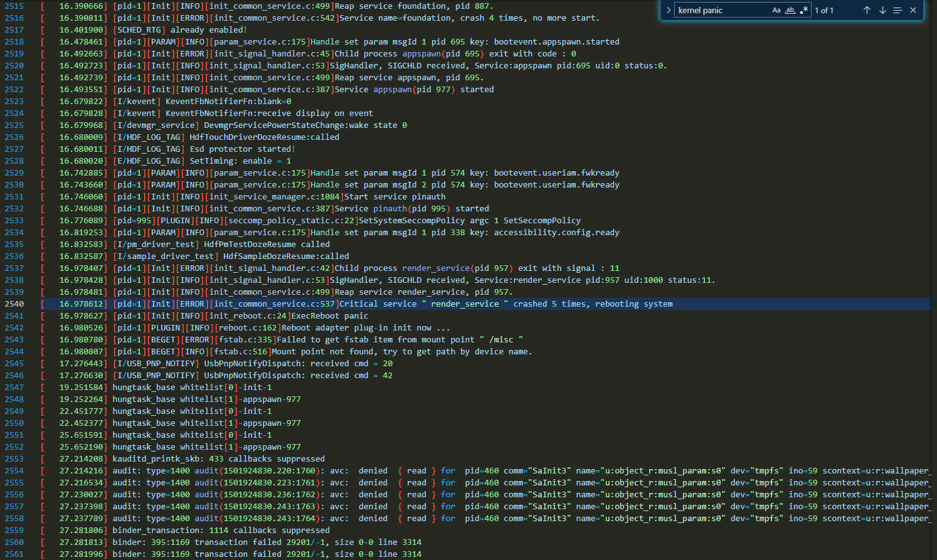The image size is (937, 560).
Task: Click 'Service appspawn(pid 977) started' text
Action: 414,89
